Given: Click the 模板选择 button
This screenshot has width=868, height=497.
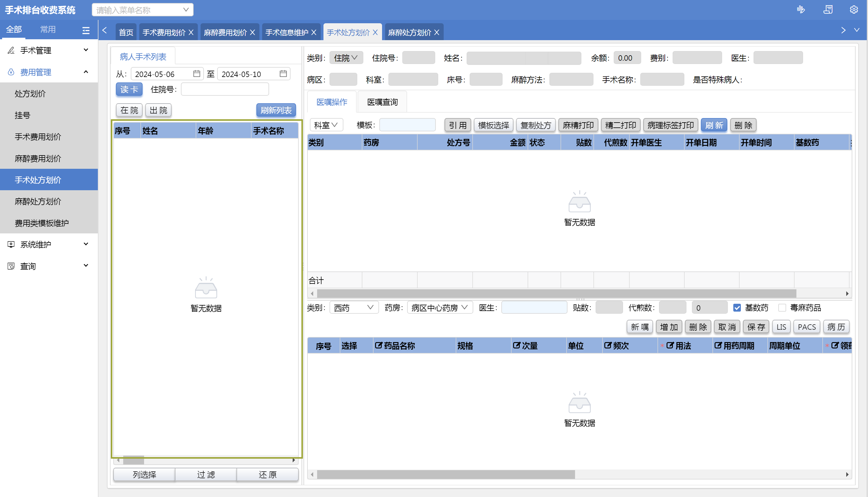Looking at the screenshot, I should click(x=493, y=125).
